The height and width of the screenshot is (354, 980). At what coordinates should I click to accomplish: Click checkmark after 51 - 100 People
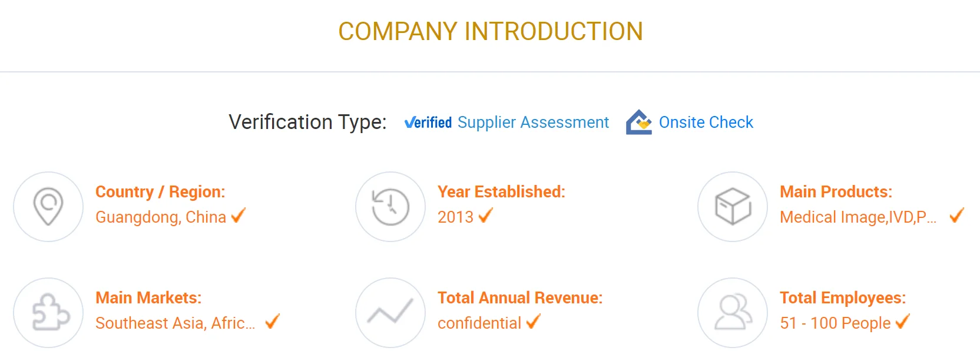903,322
